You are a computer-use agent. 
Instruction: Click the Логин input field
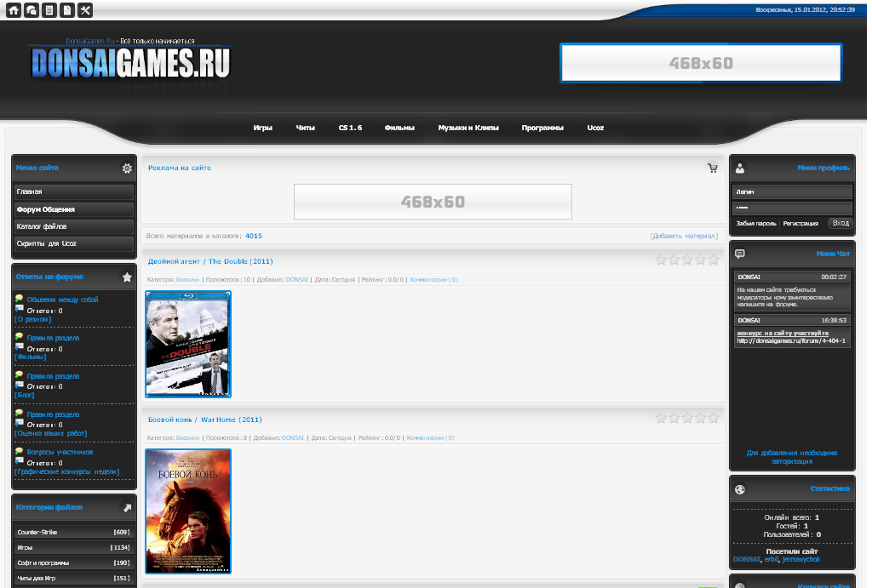click(x=792, y=191)
